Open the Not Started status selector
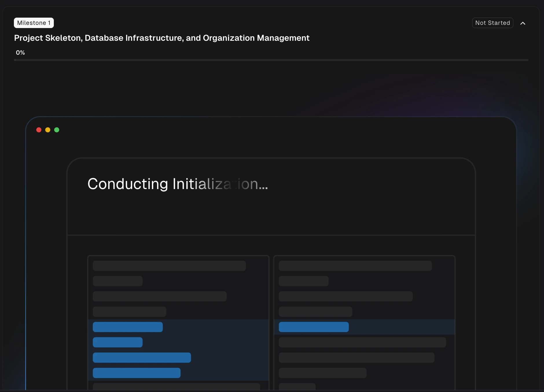Image resolution: width=544 pixels, height=392 pixels. pyautogui.click(x=492, y=23)
